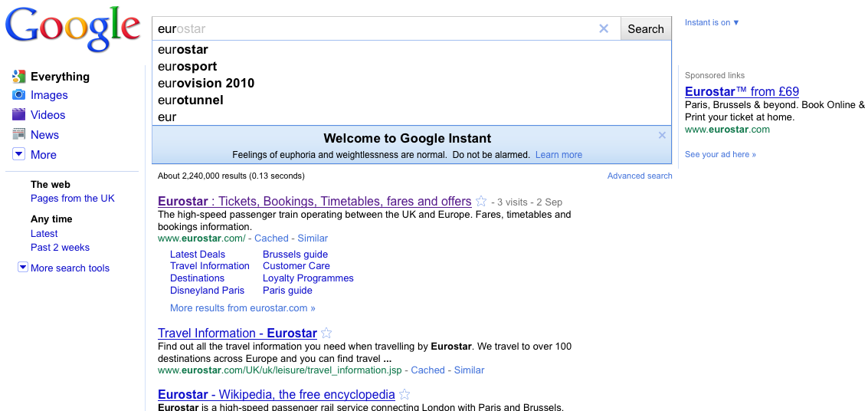
Task: Click the Everything icon in sidebar
Action: [x=19, y=77]
